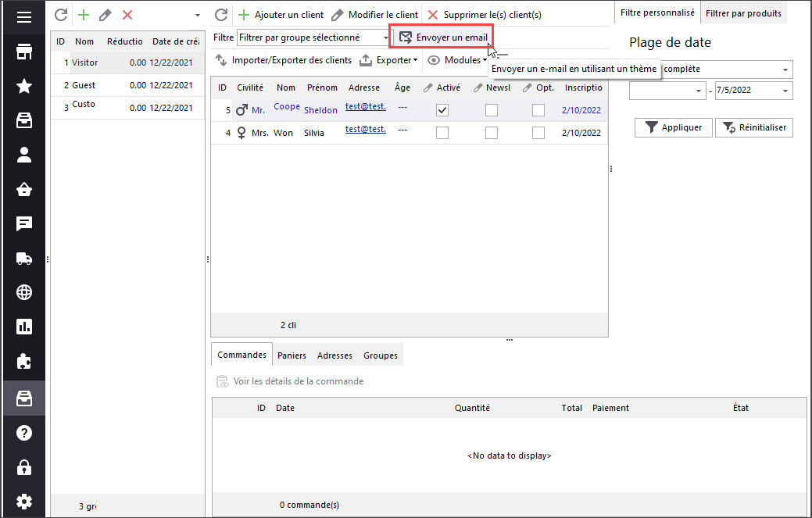Switch to Filtre personnalisé tab
Image resolution: width=812 pixels, height=518 pixels.
point(657,13)
